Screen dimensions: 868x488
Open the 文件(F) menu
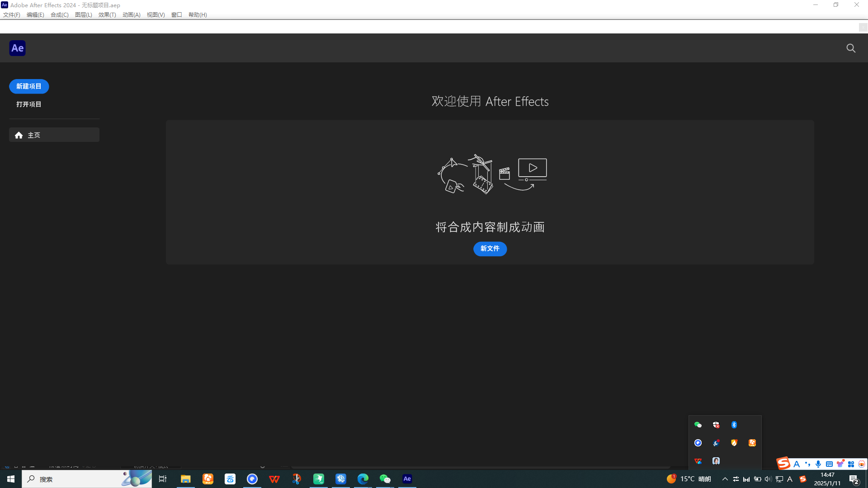tap(12, 14)
